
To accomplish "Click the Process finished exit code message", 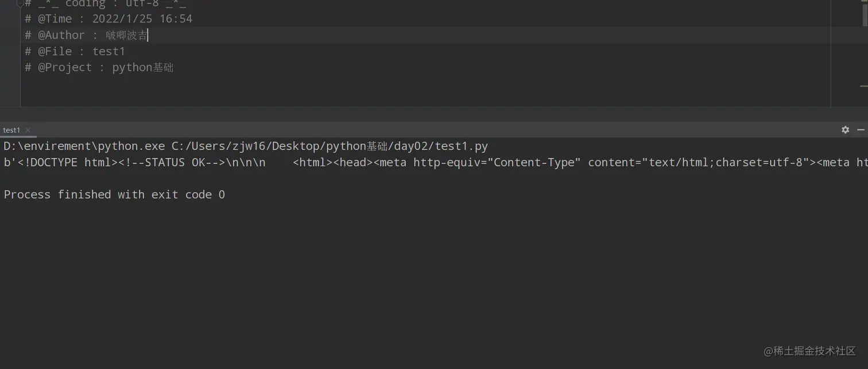I will 114,194.
